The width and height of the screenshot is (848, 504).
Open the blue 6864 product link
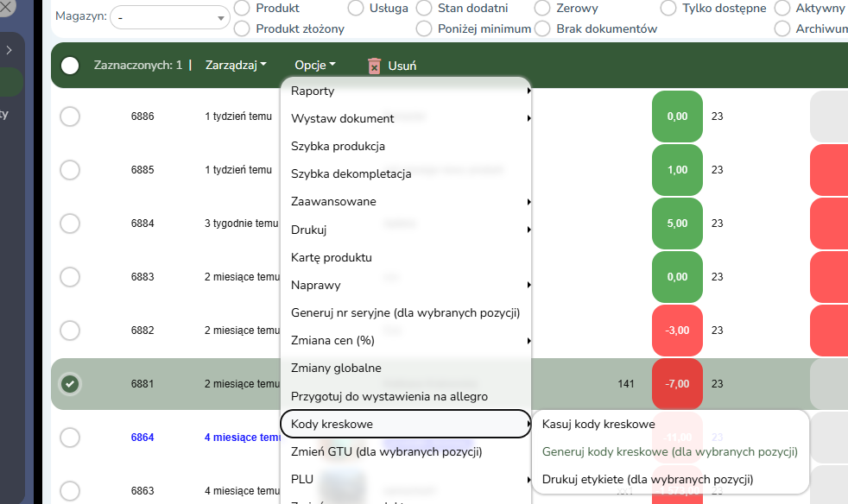[142, 438]
